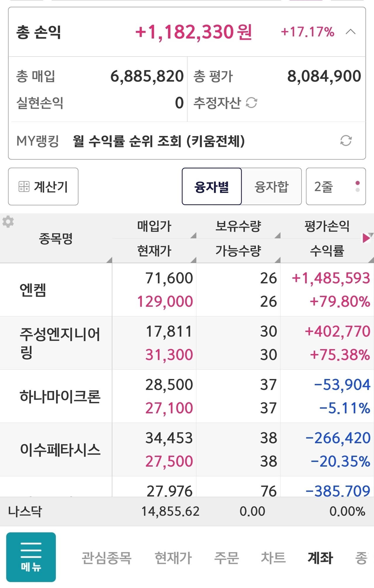Image resolution: width=374 pixels, height=588 pixels.
Task: Tap the red dot indicator beside 2줄
Action: [x=357, y=182]
